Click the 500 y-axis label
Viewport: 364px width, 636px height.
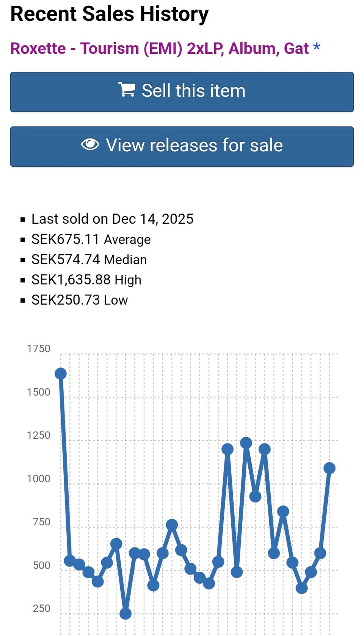click(x=41, y=565)
